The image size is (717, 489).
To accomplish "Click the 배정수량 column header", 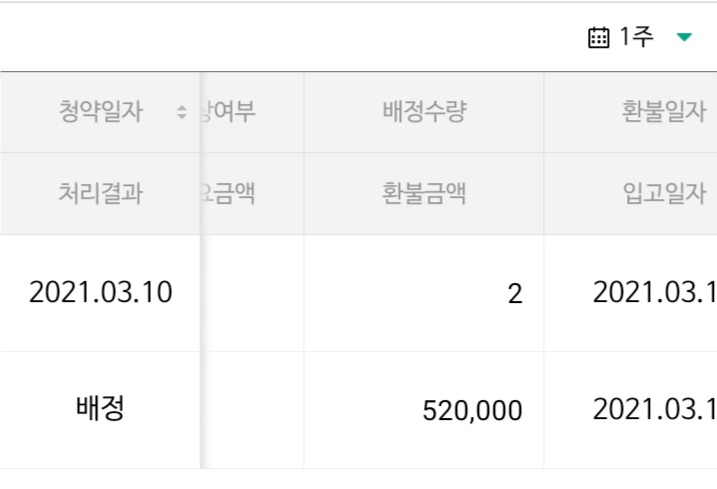I will click(x=424, y=112).
